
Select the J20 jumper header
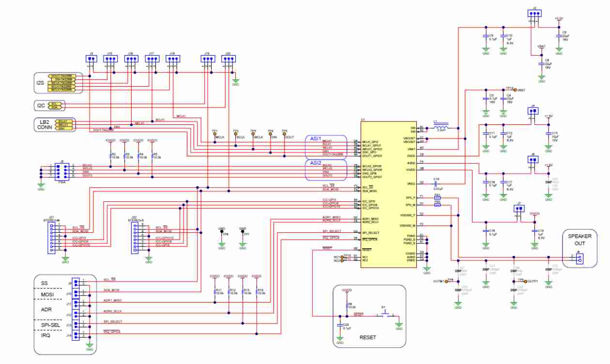[228, 59]
